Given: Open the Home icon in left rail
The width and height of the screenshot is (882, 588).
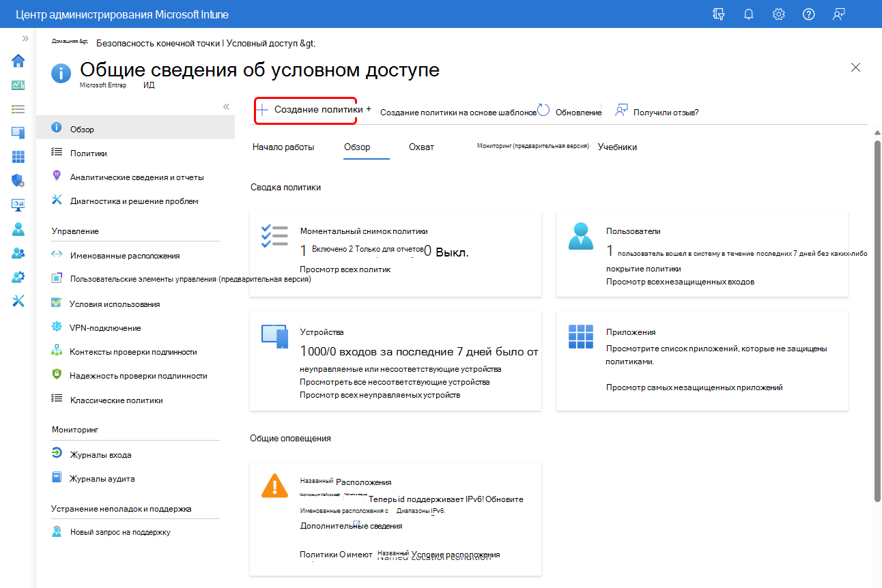Looking at the screenshot, I should (18, 61).
